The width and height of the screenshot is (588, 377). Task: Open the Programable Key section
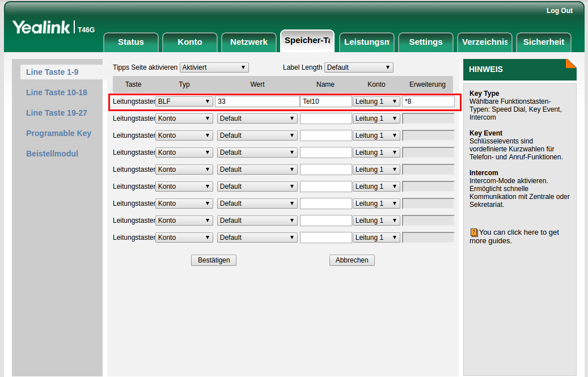tap(58, 133)
